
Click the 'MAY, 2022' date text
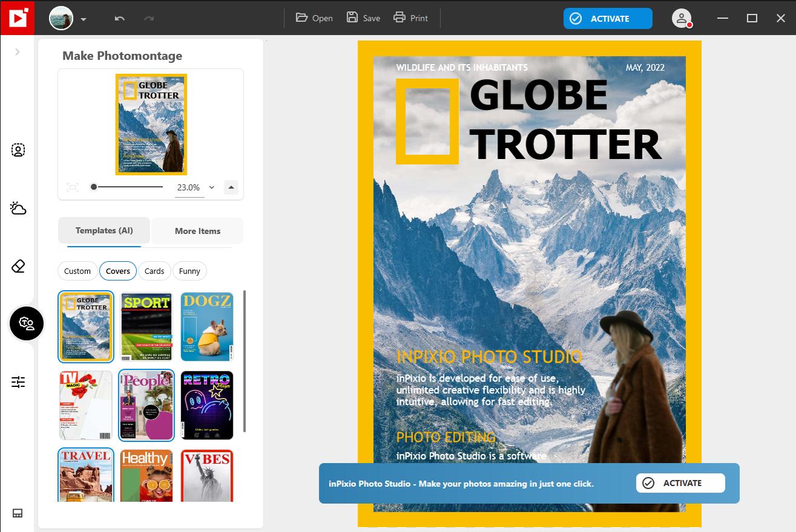(x=645, y=68)
